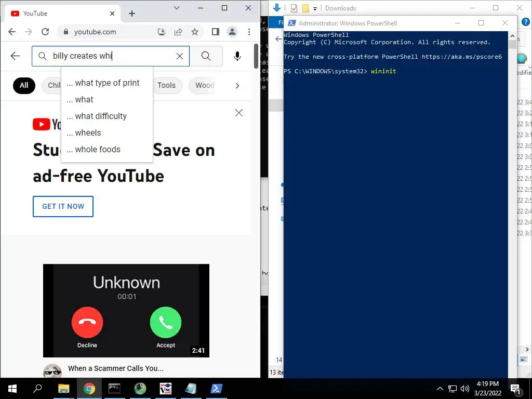The image size is (532, 399).
Task: Choose the 'whole foods' suggestion
Action: (107, 150)
